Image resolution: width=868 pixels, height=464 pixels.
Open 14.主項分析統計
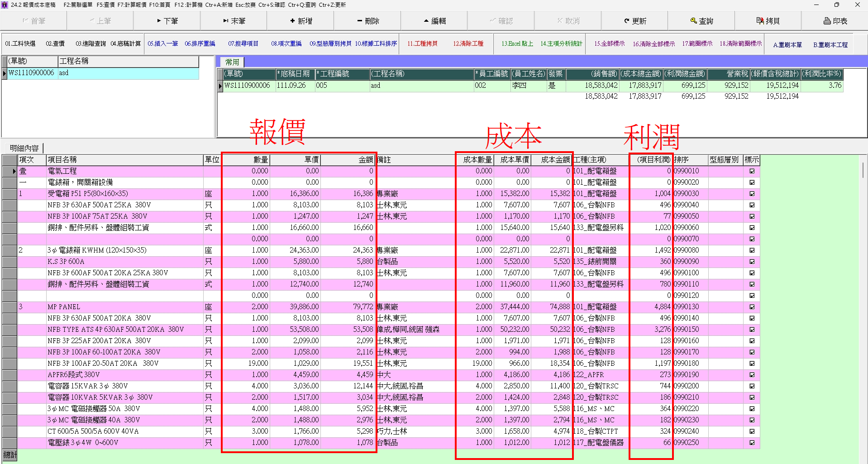(561, 43)
